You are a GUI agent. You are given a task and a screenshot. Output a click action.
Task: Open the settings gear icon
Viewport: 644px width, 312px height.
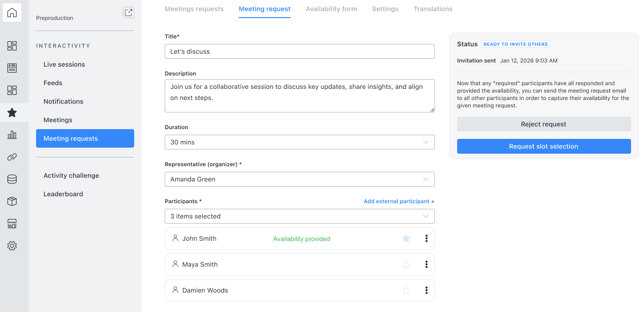point(12,246)
